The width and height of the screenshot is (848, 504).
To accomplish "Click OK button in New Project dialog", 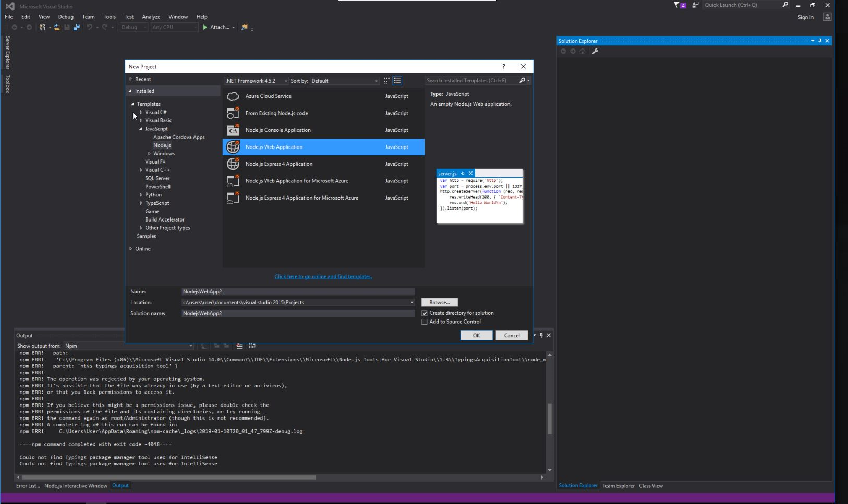I will pyautogui.click(x=476, y=336).
